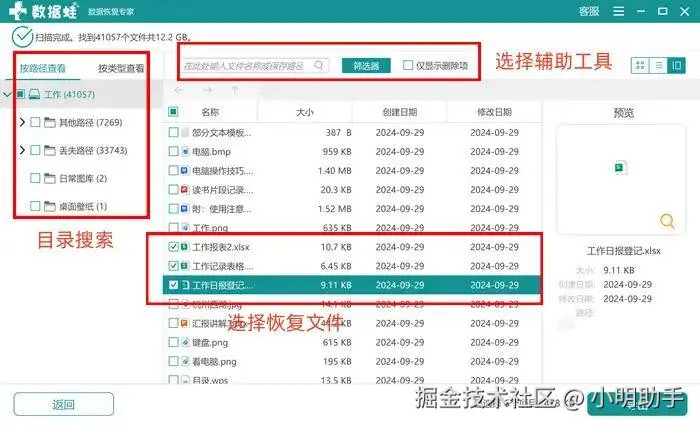Check the 电脑.bmp checkbox
700x426 pixels.
point(173,151)
